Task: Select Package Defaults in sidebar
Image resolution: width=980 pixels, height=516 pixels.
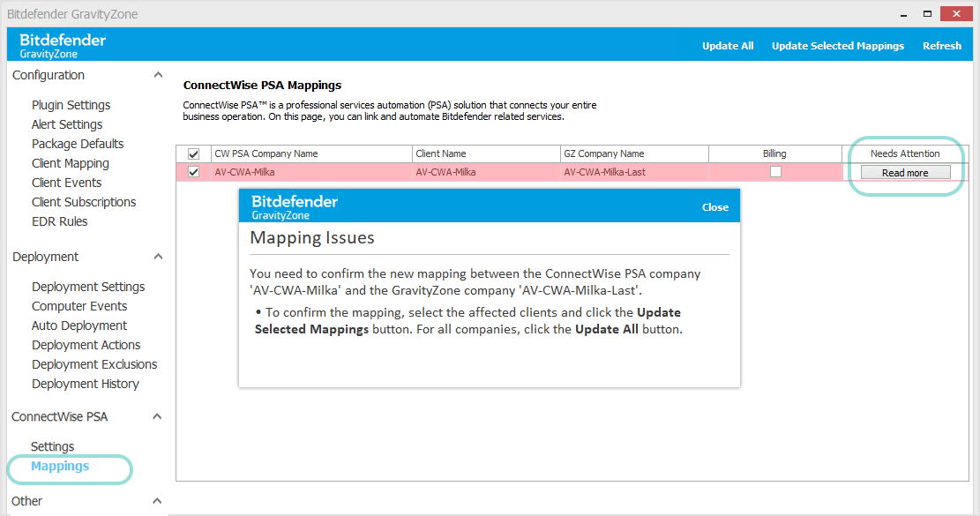Action: (78, 143)
